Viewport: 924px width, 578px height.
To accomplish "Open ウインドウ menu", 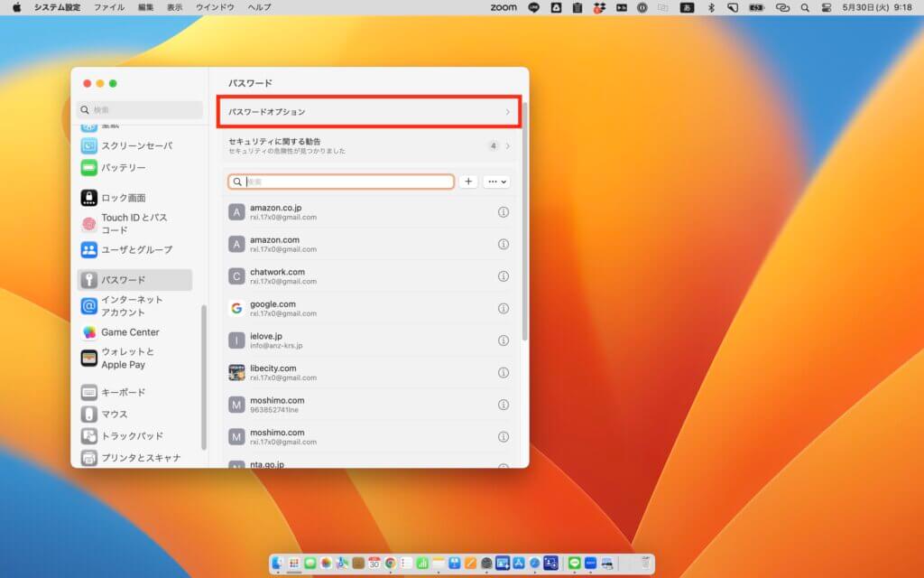I will click(x=215, y=7).
